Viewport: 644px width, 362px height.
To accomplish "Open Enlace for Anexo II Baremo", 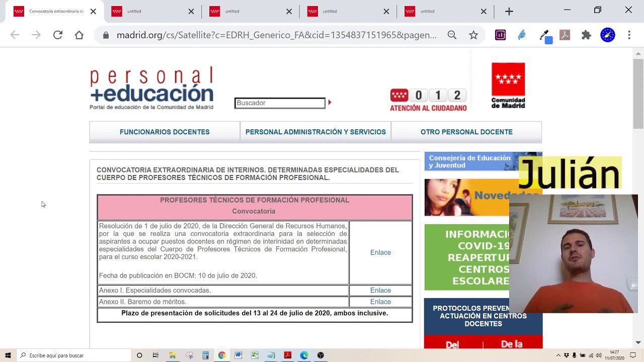I will tap(380, 302).
